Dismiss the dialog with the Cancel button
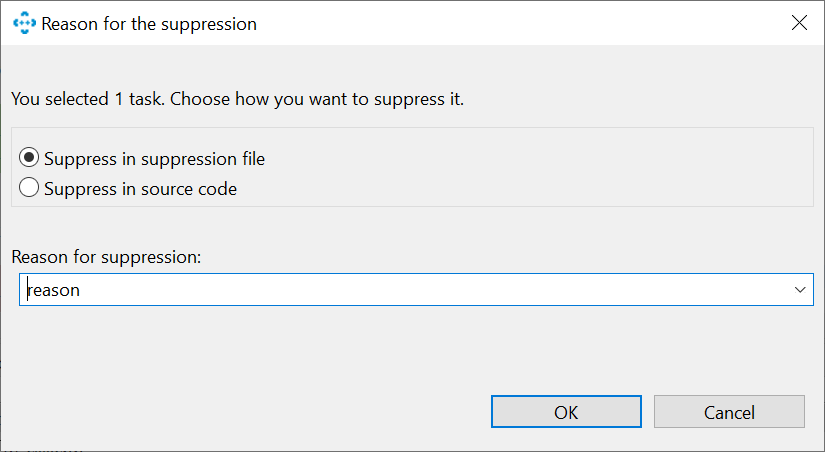Viewport: 825px width, 452px height. point(729,412)
